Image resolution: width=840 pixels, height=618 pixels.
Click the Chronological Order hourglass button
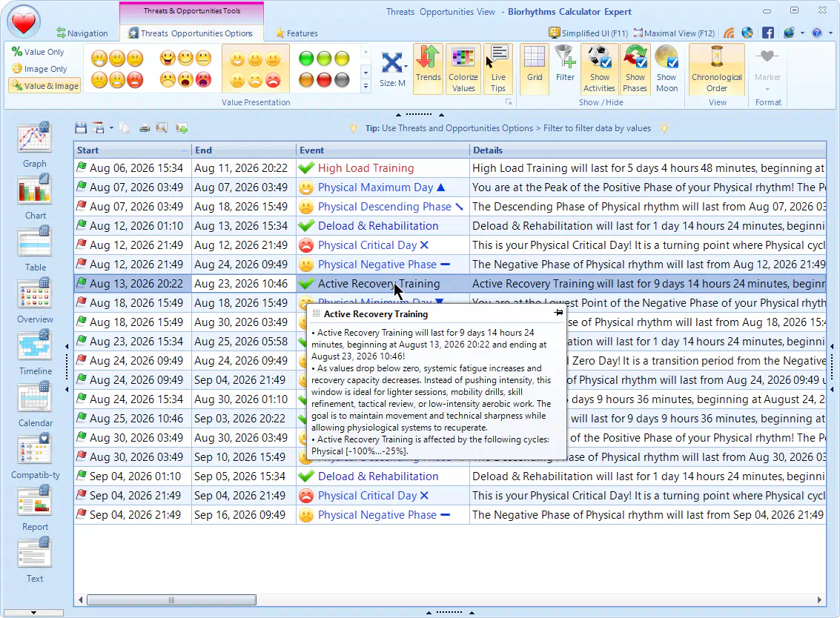pyautogui.click(x=716, y=69)
